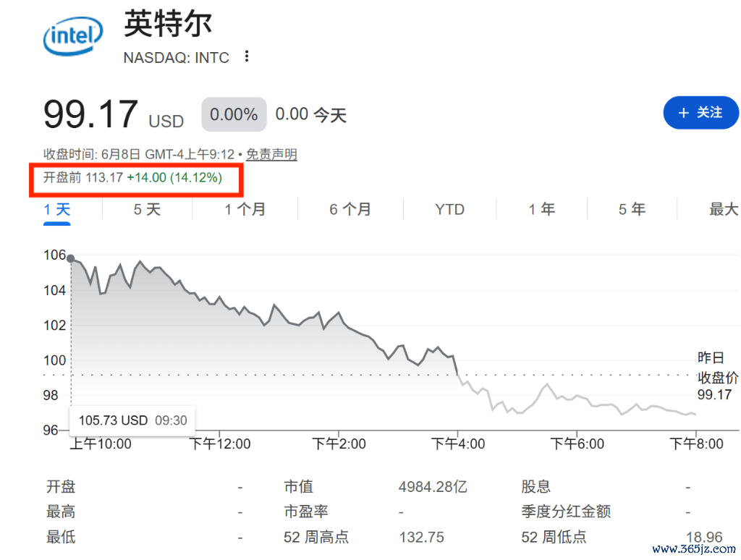
Task: Click the 52 周高点 value 132.75
Action: click(x=422, y=538)
